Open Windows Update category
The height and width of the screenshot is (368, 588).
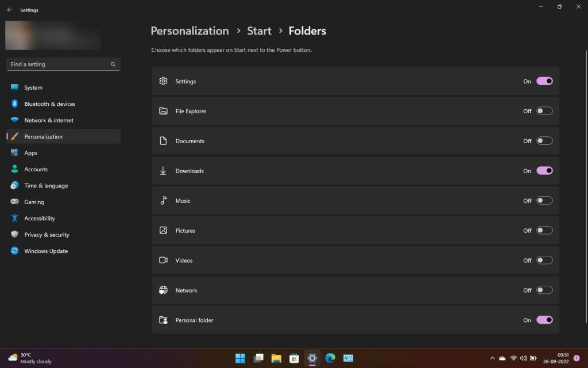point(63,251)
